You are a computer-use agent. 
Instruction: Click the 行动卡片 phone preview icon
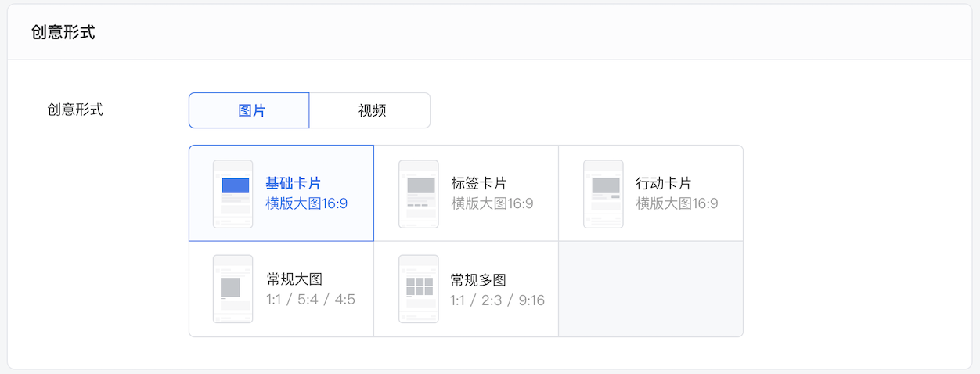(x=603, y=194)
